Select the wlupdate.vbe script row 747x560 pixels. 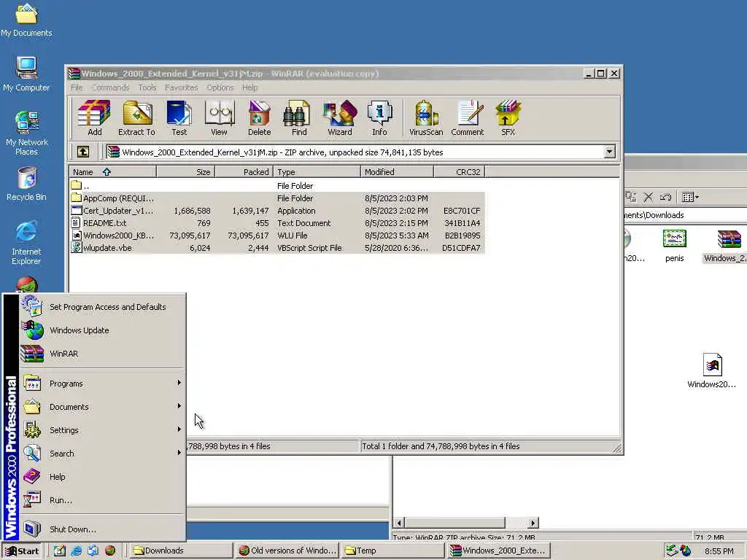click(277, 248)
